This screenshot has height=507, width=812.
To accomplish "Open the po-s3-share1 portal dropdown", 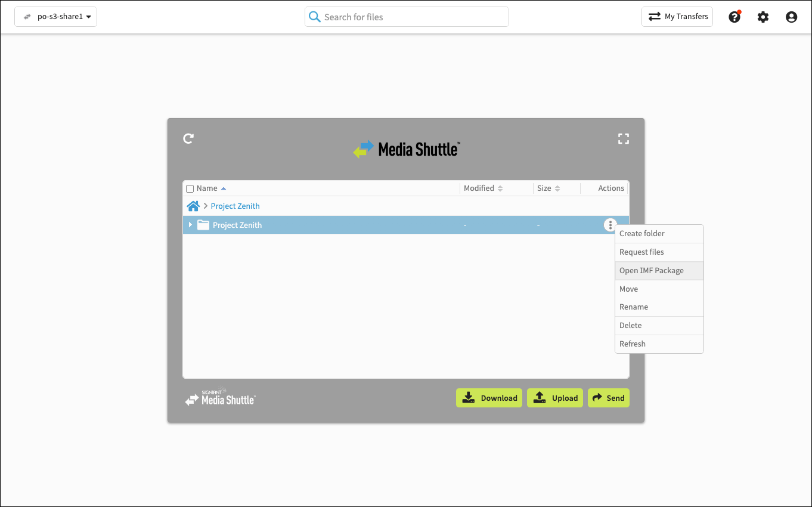I will tap(55, 17).
